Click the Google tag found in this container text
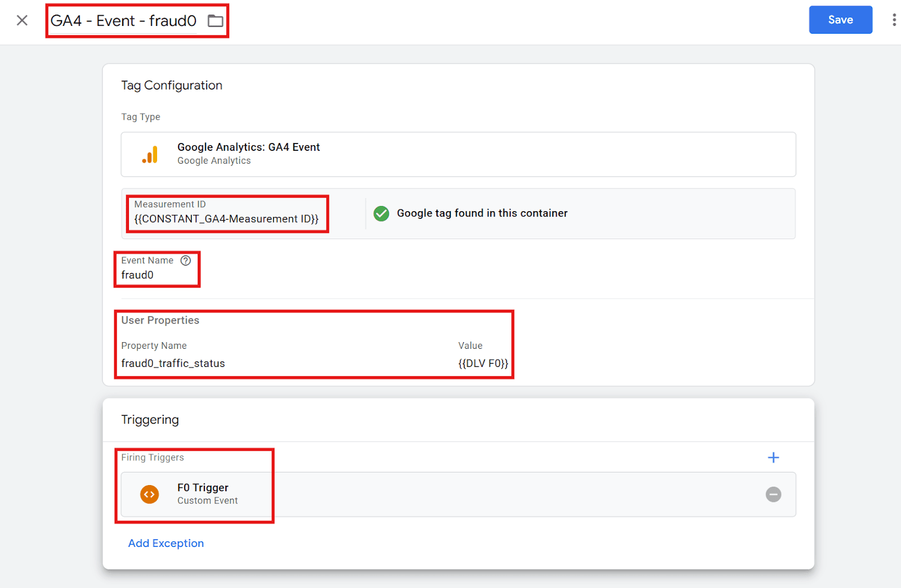 pos(482,213)
